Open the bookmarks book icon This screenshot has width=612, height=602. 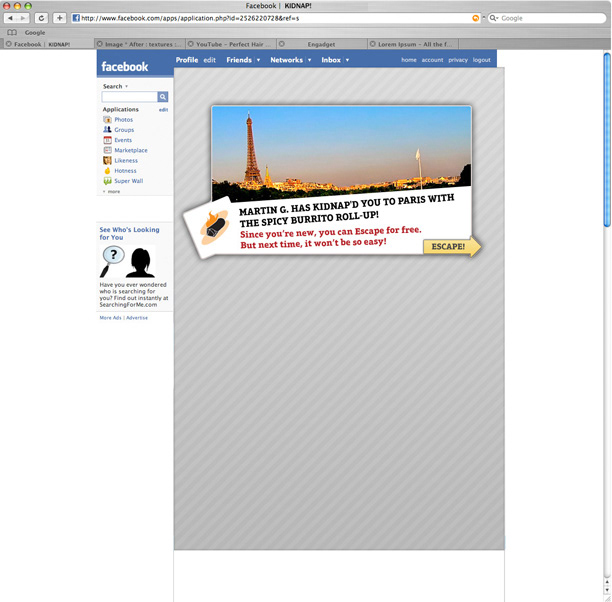[x=12, y=32]
